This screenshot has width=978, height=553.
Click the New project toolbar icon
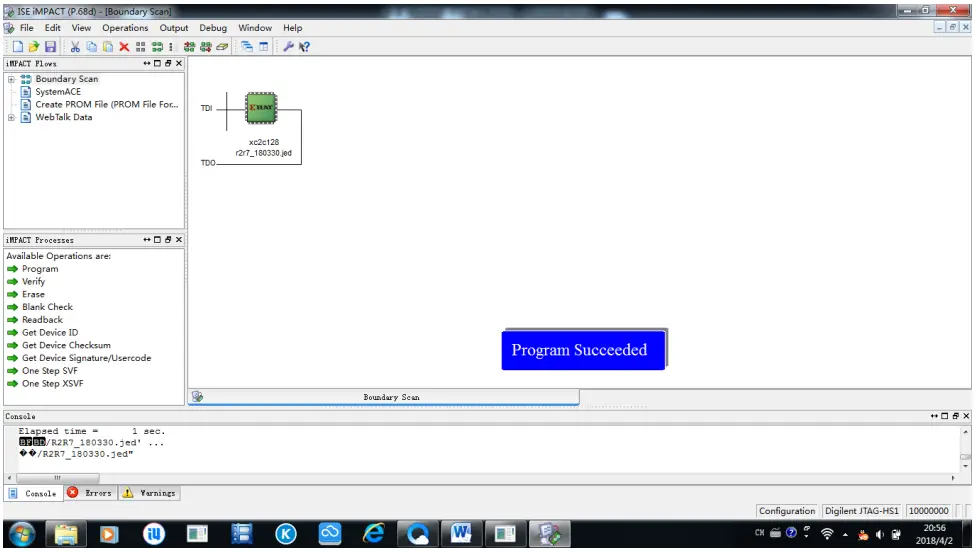pyautogui.click(x=17, y=47)
